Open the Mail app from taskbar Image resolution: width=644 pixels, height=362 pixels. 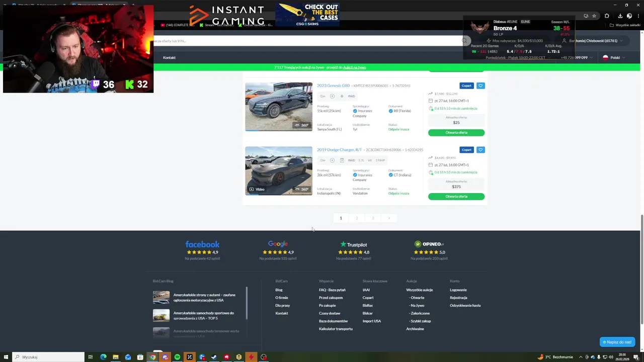coord(128,357)
